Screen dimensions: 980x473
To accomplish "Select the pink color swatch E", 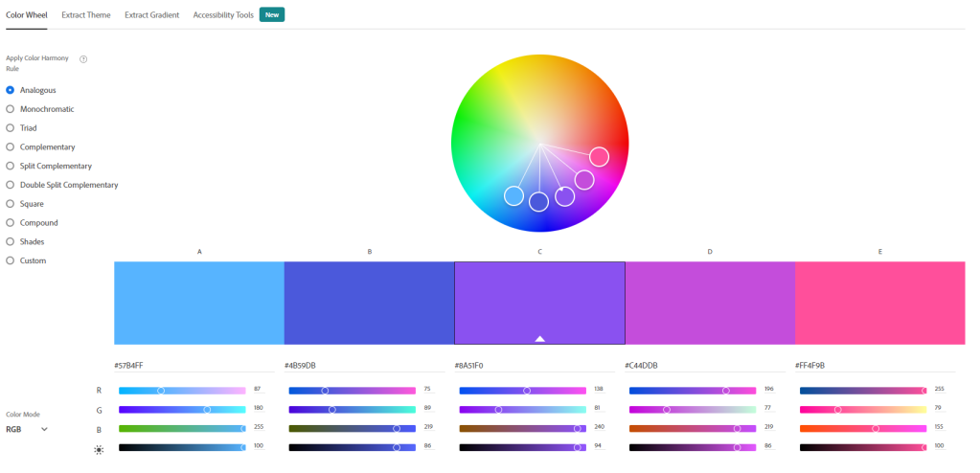I will pos(879,302).
